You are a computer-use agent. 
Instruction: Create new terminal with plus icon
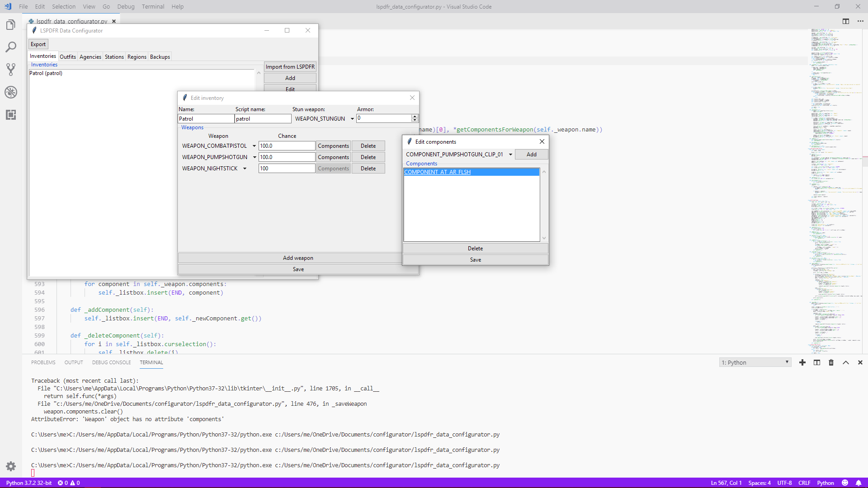pos(802,362)
